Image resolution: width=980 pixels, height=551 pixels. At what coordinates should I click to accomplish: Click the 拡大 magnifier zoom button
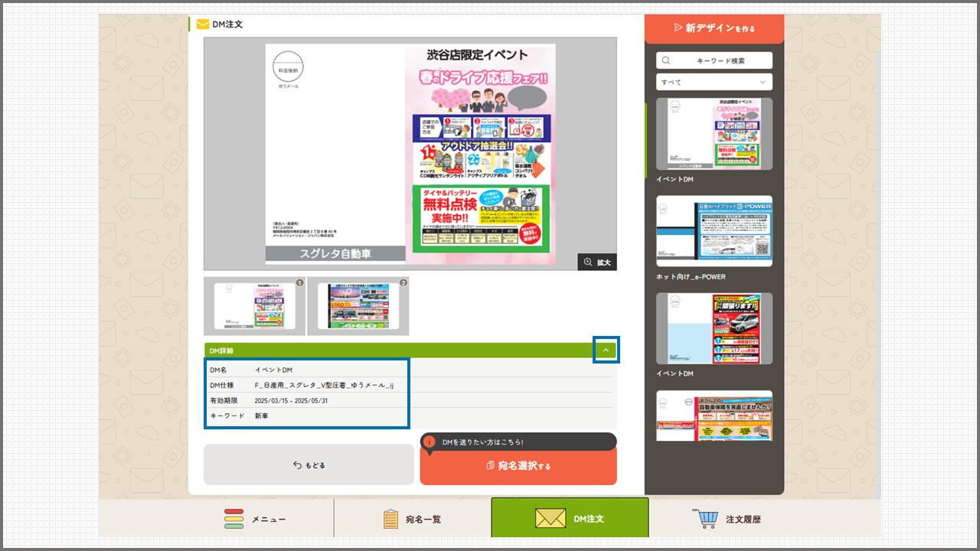[x=597, y=262]
